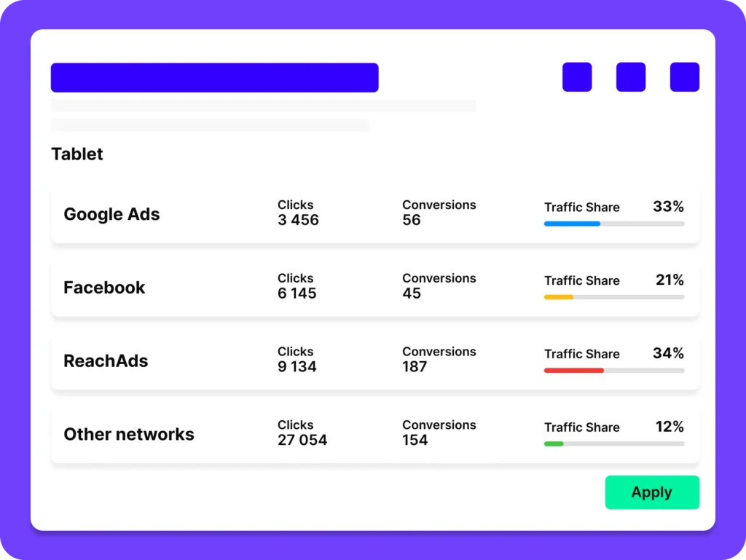Click the blue Google Ads traffic bar
The width and height of the screenshot is (746, 560).
click(572, 224)
